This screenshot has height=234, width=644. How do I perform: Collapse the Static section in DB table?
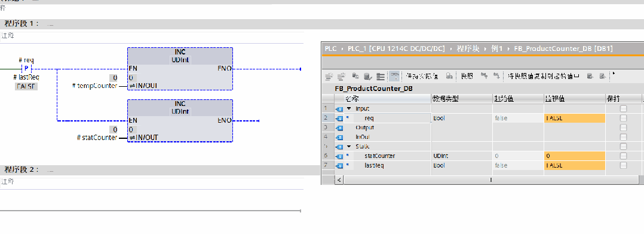(x=349, y=147)
